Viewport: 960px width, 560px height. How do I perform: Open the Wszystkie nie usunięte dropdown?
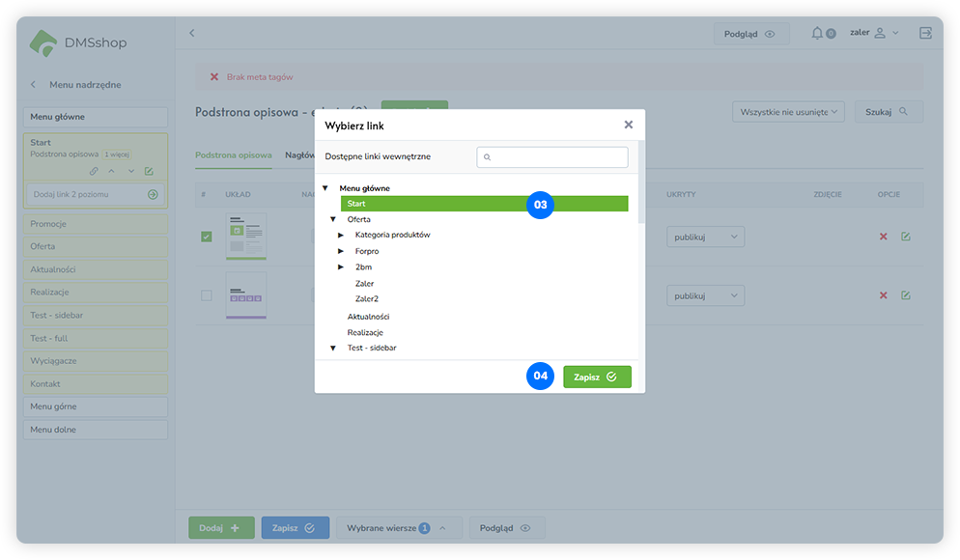pyautogui.click(x=788, y=112)
